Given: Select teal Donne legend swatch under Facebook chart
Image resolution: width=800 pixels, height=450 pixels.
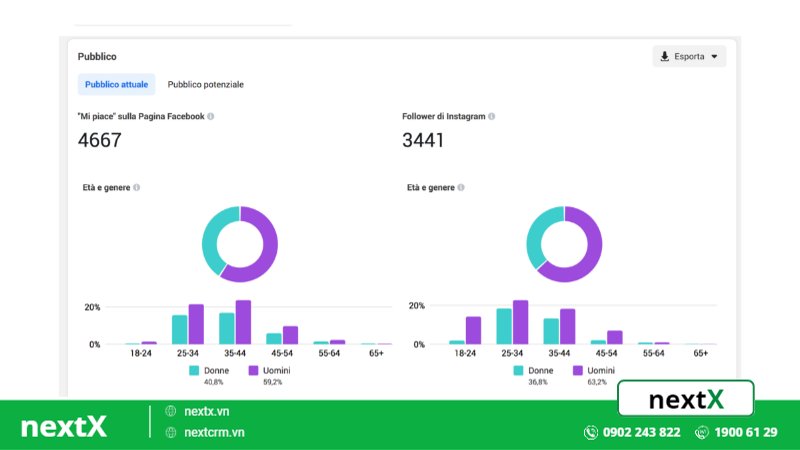Looking at the screenshot, I should (x=194, y=370).
